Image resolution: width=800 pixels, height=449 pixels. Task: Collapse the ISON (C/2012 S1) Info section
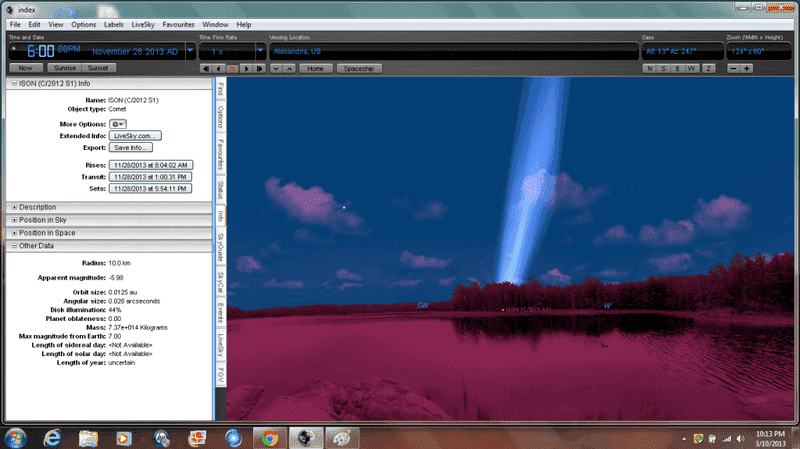pyautogui.click(x=14, y=83)
